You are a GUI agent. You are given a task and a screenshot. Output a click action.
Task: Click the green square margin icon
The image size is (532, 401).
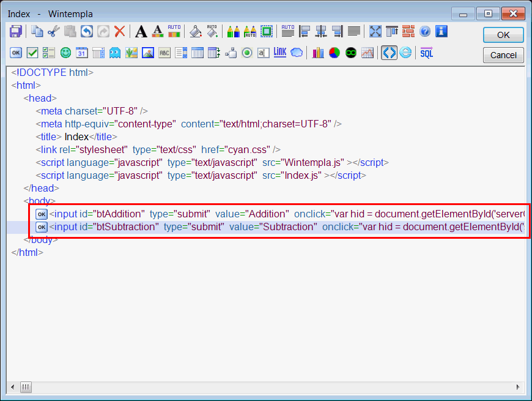267,32
